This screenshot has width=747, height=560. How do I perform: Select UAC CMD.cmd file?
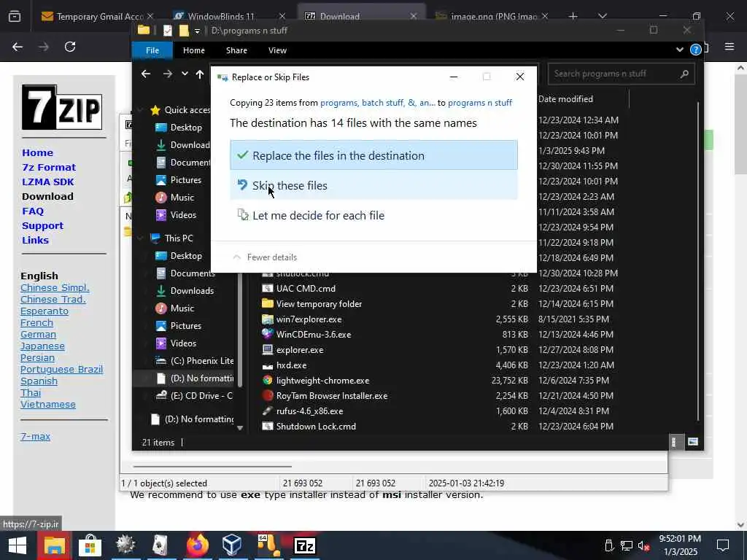pyautogui.click(x=306, y=289)
